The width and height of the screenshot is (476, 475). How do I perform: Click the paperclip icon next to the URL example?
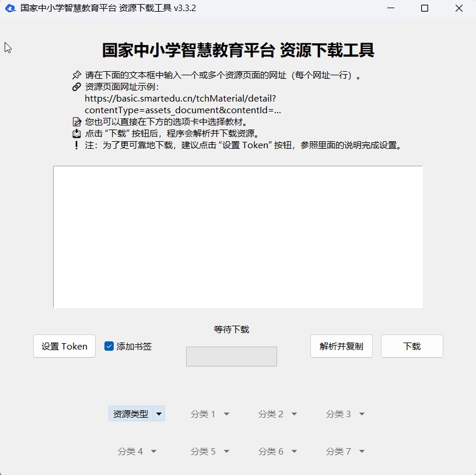click(x=76, y=87)
